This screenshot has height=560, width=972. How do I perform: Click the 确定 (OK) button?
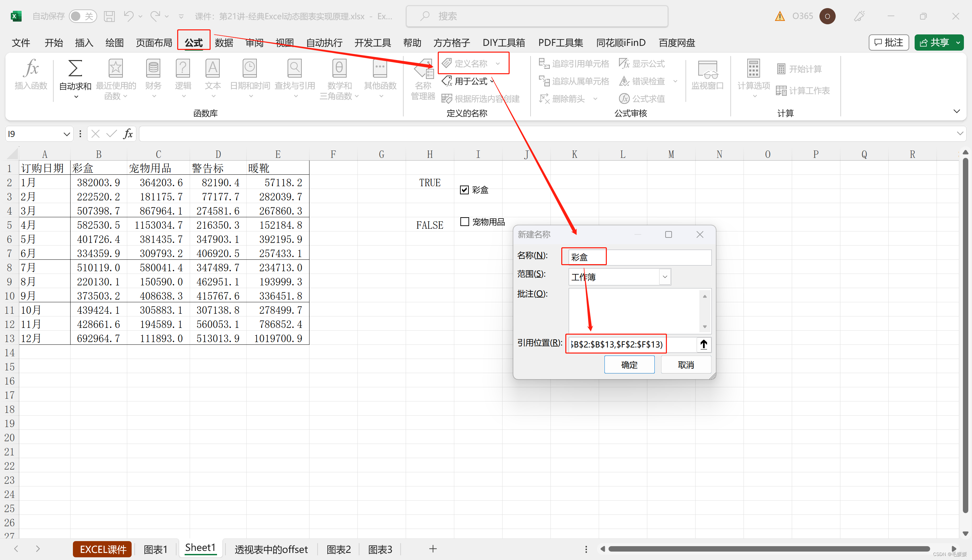[629, 365]
